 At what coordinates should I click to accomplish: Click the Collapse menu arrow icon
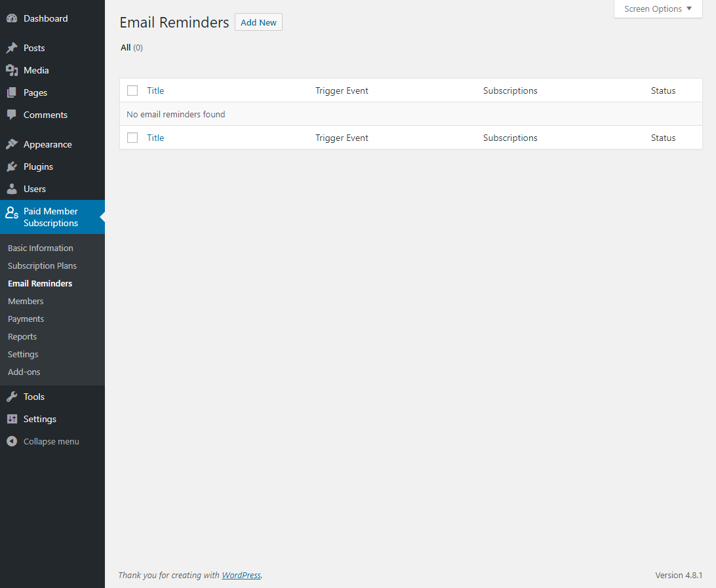pyautogui.click(x=12, y=441)
